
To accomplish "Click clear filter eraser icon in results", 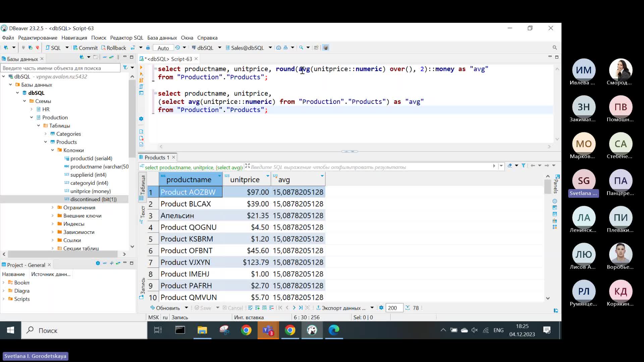I will (x=510, y=166).
